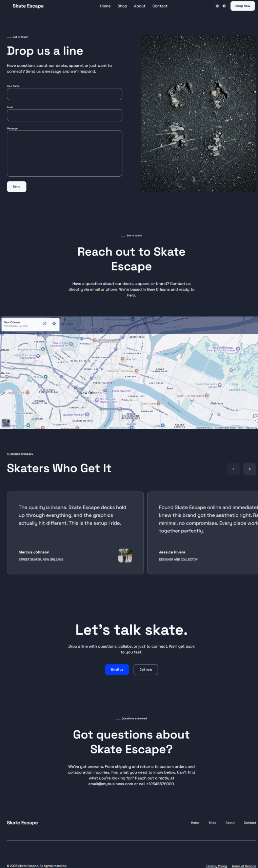Click the map camera controls button
Image resolution: width=258 pixels, height=868 pixels.
point(256,420)
